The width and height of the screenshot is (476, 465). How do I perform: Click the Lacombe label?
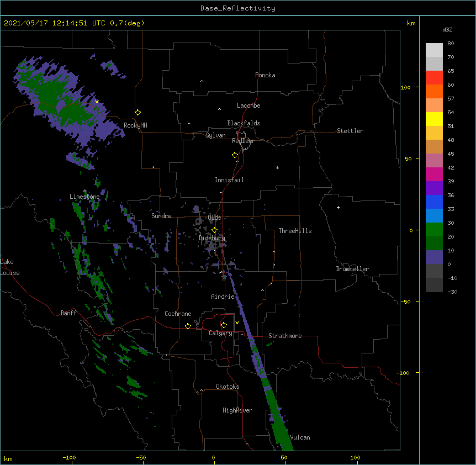click(248, 105)
